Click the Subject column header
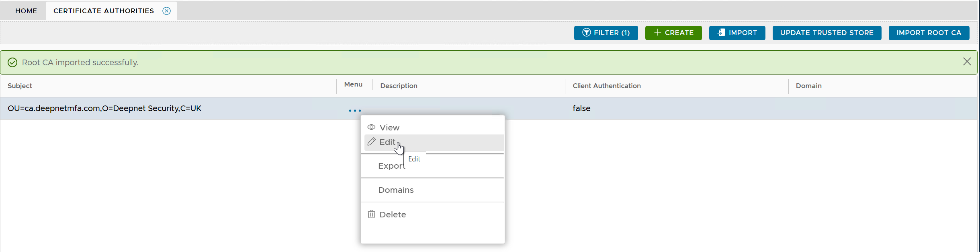 [x=20, y=86]
